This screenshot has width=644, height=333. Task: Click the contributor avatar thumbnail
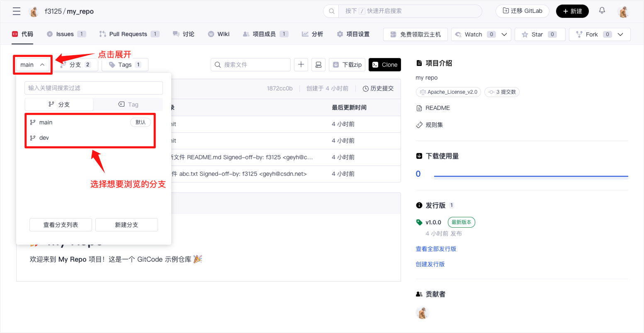[422, 313]
